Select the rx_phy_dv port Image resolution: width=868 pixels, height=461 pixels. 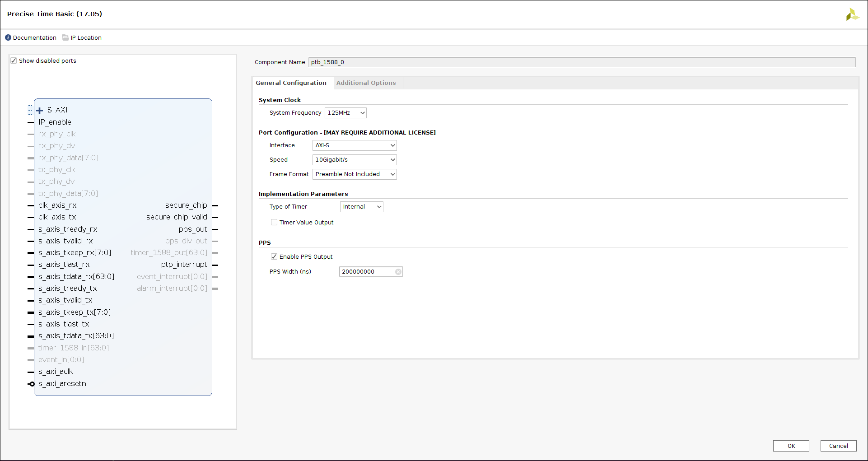[x=56, y=146]
